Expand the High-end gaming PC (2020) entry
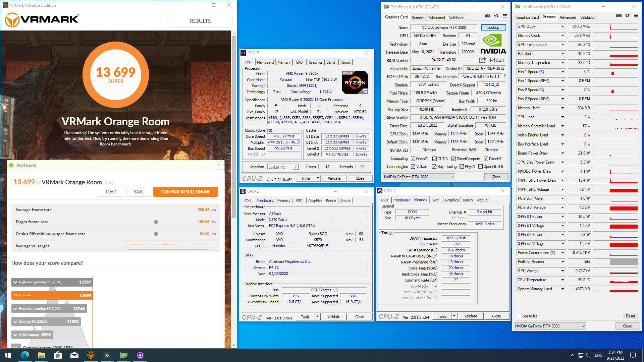 point(15,282)
